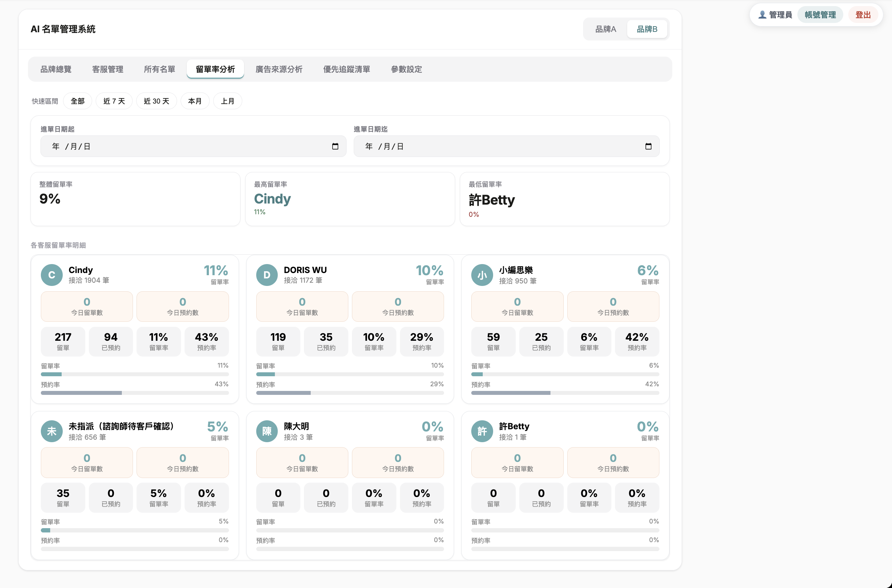Click DORIS WU's 今日留單數 box
892x588 pixels.
pos(302,306)
